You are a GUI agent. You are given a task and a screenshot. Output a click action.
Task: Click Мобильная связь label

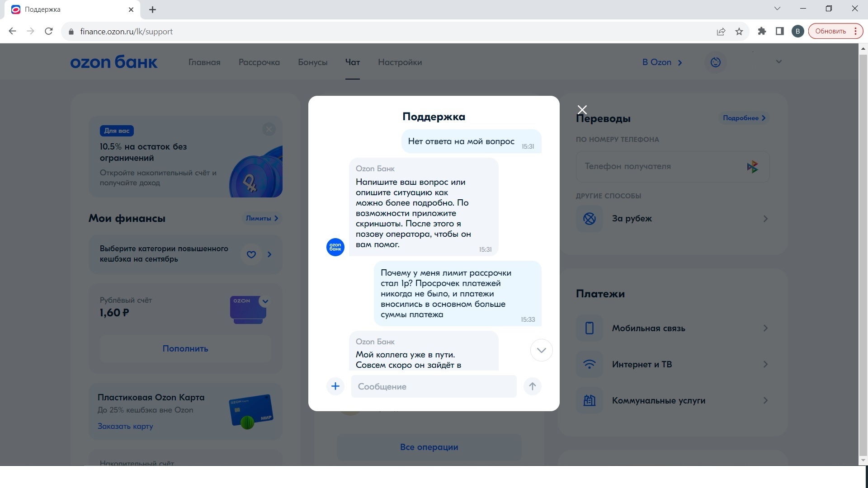point(648,328)
